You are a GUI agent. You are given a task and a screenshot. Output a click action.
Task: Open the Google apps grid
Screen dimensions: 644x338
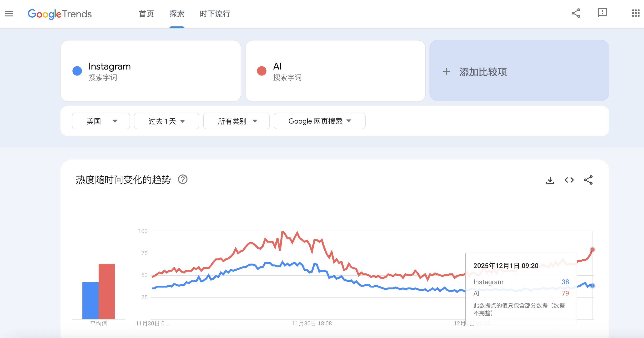[635, 13]
